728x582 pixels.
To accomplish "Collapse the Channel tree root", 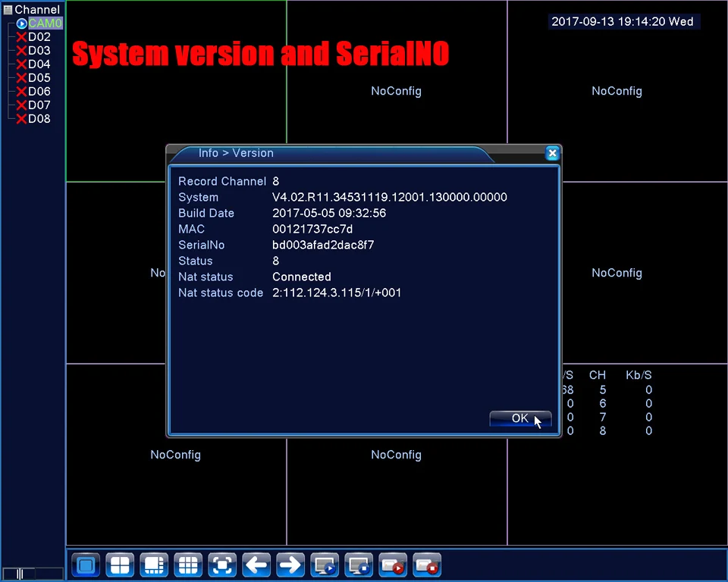I will pos(8,10).
